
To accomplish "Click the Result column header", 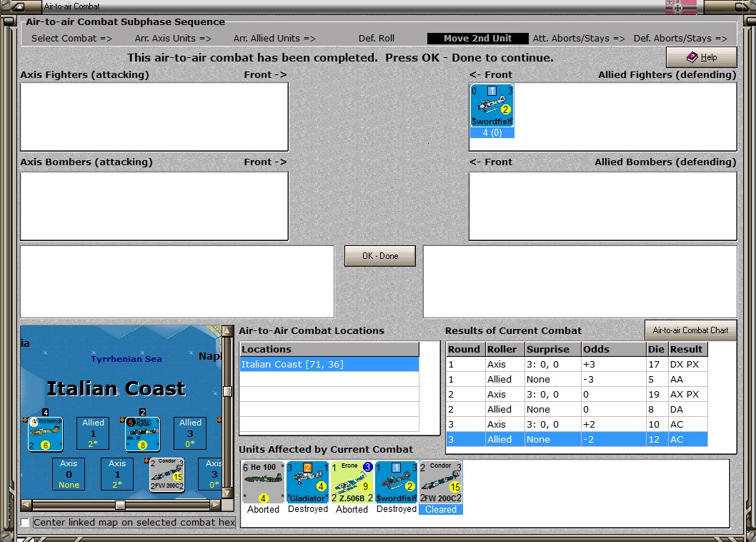I will [688, 349].
